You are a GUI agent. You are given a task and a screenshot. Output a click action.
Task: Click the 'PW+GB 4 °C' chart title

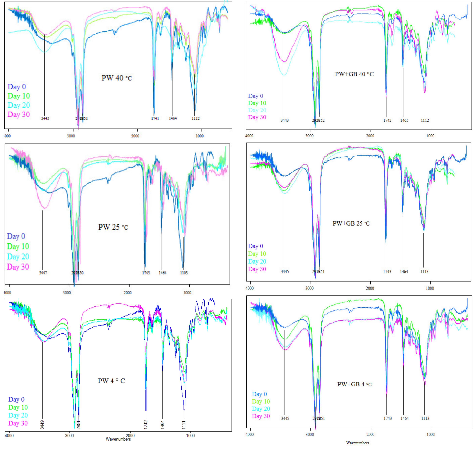pyautogui.click(x=354, y=384)
